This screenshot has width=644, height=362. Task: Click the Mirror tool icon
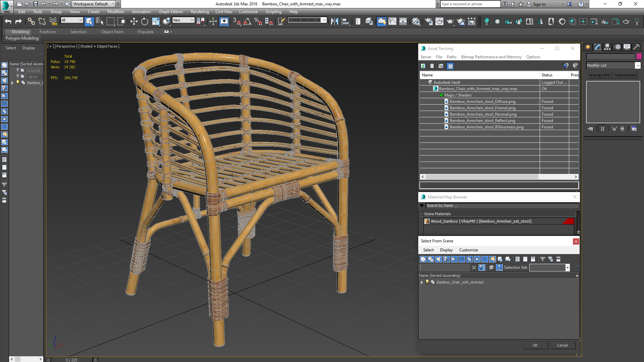click(334, 21)
